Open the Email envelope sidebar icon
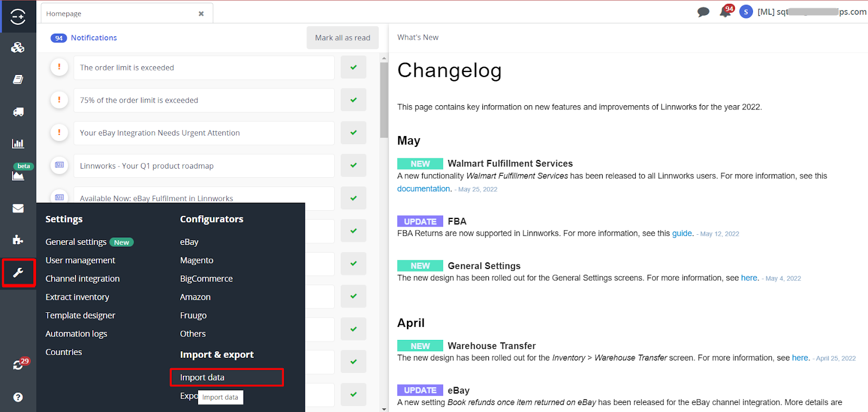The width and height of the screenshot is (868, 412). [x=18, y=208]
